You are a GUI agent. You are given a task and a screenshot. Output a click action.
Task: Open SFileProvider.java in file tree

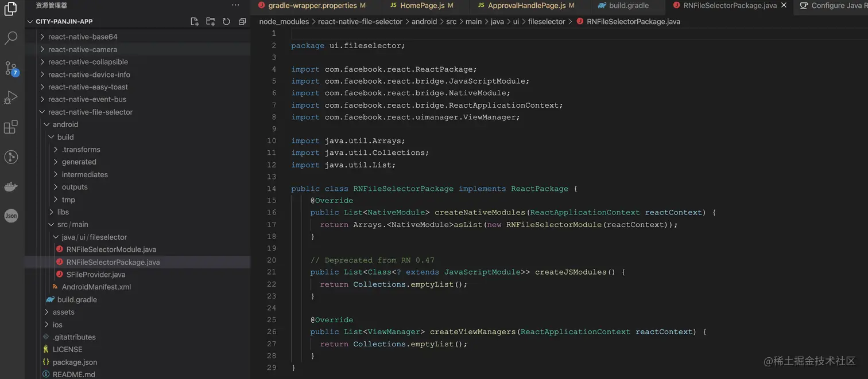96,275
